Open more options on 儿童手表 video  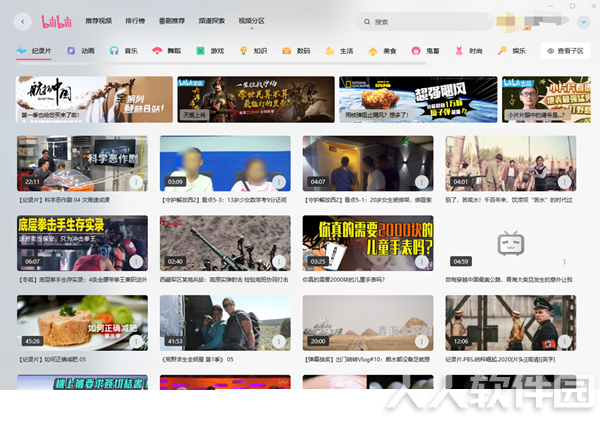(421, 261)
